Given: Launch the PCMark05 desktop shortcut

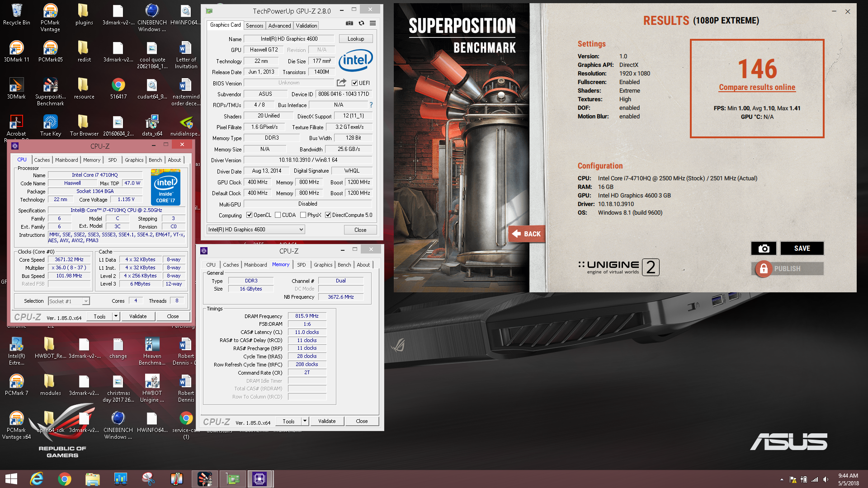Looking at the screenshot, I should click(x=50, y=52).
